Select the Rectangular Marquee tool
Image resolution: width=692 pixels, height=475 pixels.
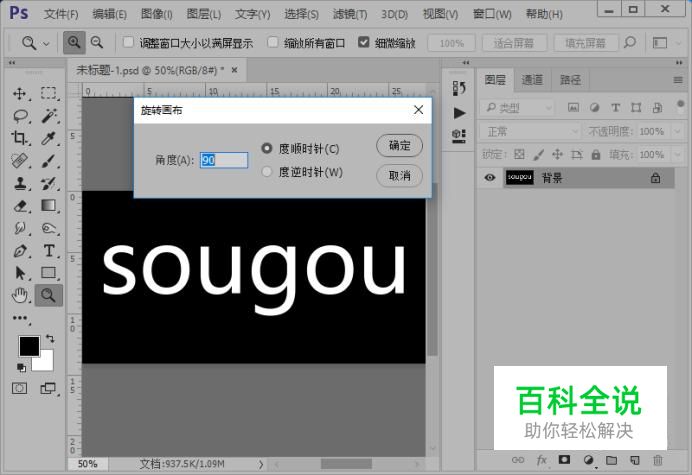coord(49,93)
